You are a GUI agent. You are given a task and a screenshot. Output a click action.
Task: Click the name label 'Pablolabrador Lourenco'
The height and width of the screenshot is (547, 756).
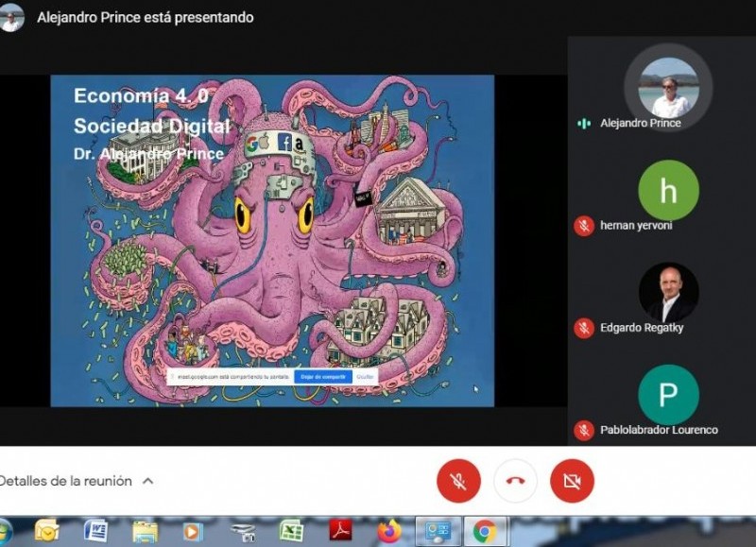pyautogui.click(x=659, y=430)
